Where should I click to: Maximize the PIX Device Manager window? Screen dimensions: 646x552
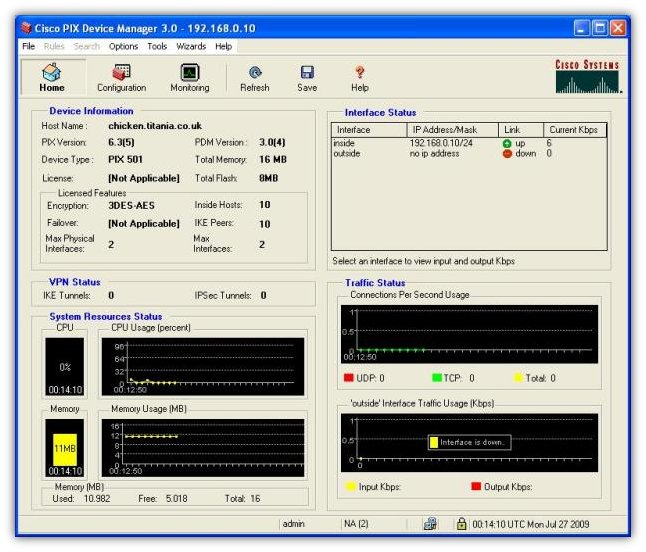click(x=600, y=28)
